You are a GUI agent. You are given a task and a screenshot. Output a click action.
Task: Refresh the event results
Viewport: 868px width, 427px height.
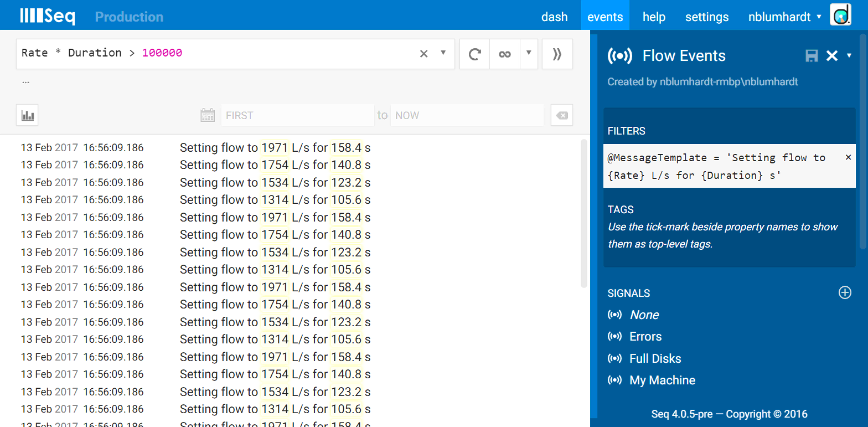coord(474,54)
